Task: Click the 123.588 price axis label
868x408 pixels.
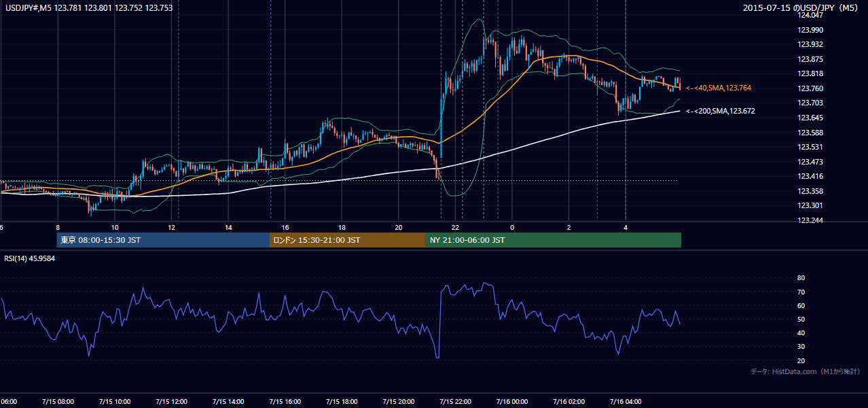Action: tap(810, 133)
